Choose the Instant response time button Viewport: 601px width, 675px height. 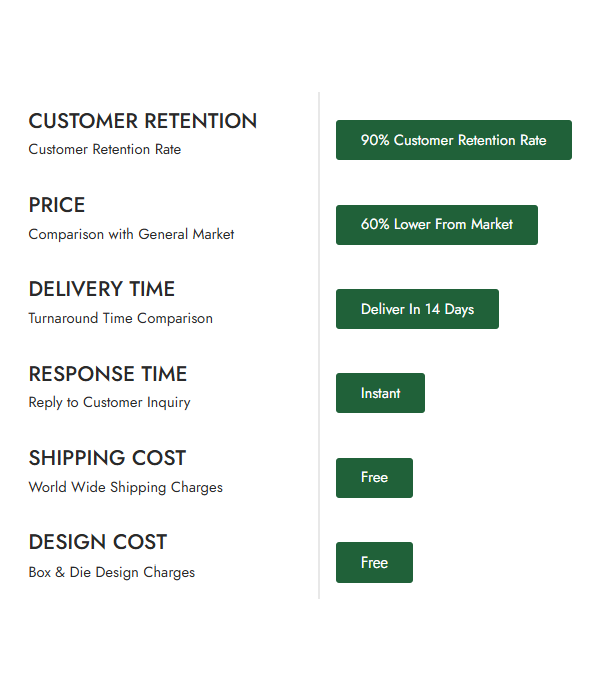pyautogui.click(x=380, y=393)
